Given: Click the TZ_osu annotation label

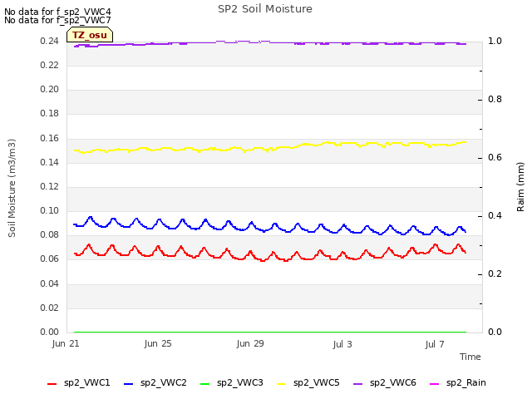Looking at the screenshot, I should (x=90, y=35).
